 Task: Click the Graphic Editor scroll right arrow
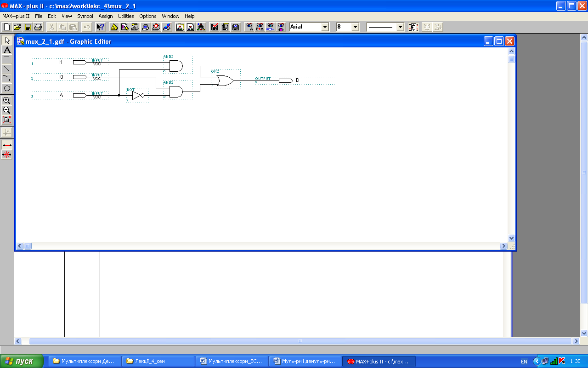pos(503,246)
